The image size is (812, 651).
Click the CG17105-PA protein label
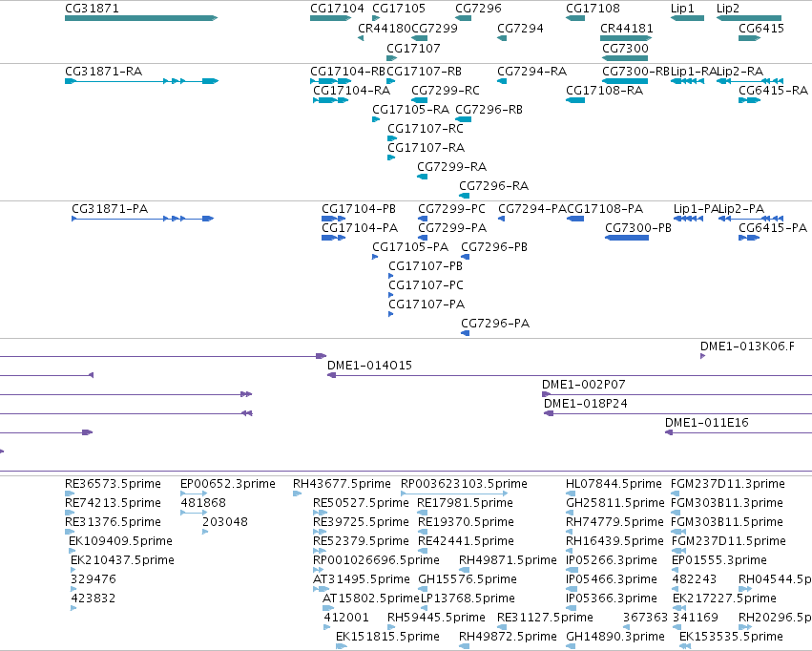[410, 247]
